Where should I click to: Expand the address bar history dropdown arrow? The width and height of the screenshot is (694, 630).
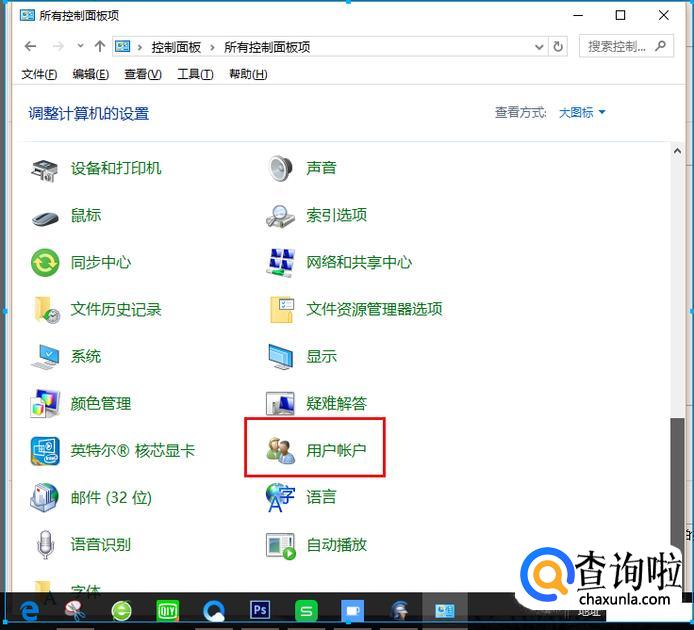[539, 47]
